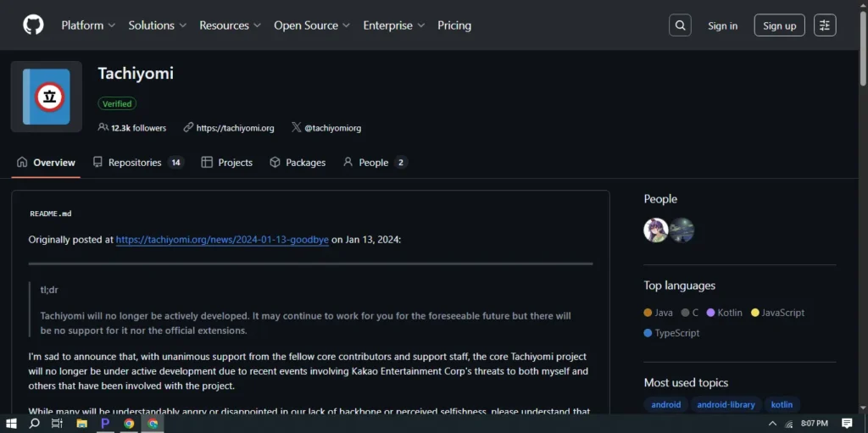Show hidden system tray icons
The width and height of the screenshot is (868, 433).
pyautogui.click(x=772, y=424)
